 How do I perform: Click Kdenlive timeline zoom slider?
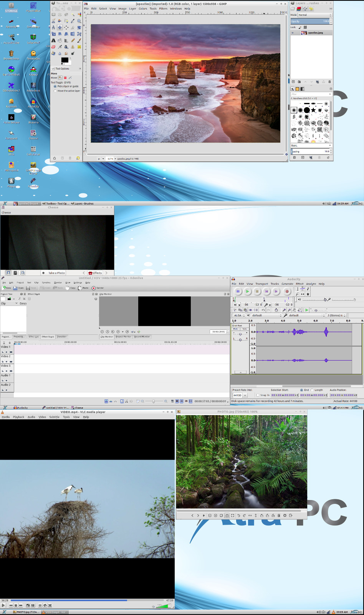(x=154, y=401)
